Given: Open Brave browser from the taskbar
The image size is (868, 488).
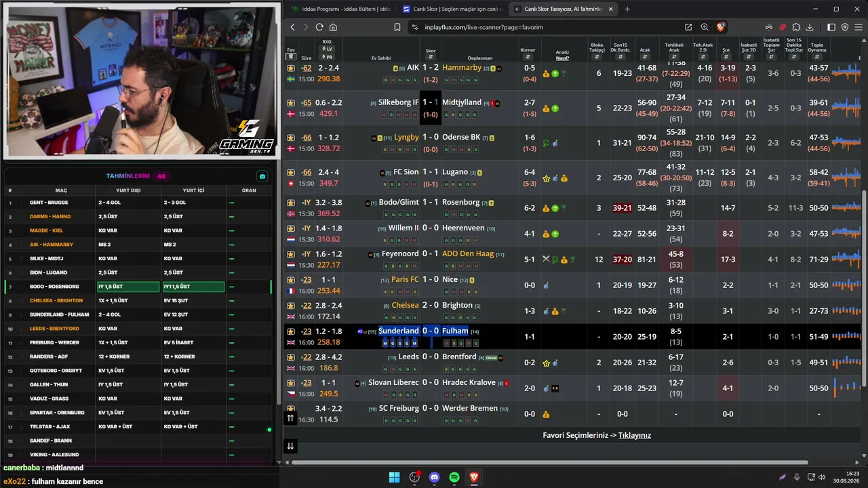Looking at the screenshot, I should tap(474, 477).
